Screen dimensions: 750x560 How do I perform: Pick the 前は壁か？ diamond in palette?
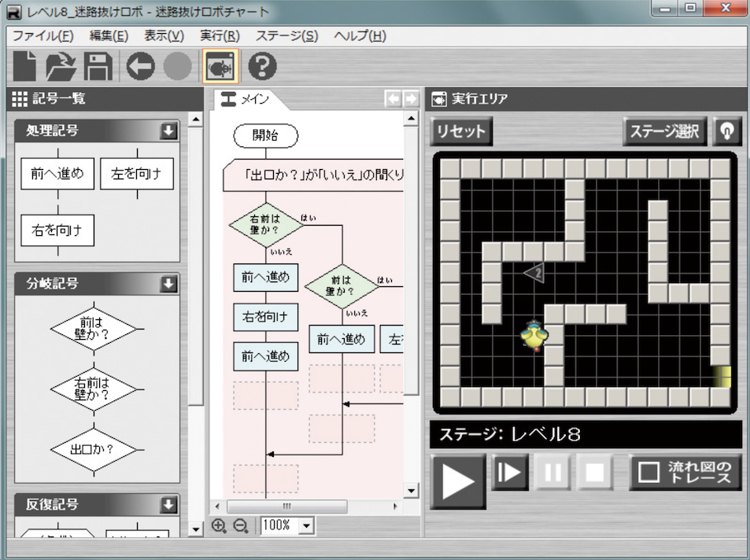(94, 329)
